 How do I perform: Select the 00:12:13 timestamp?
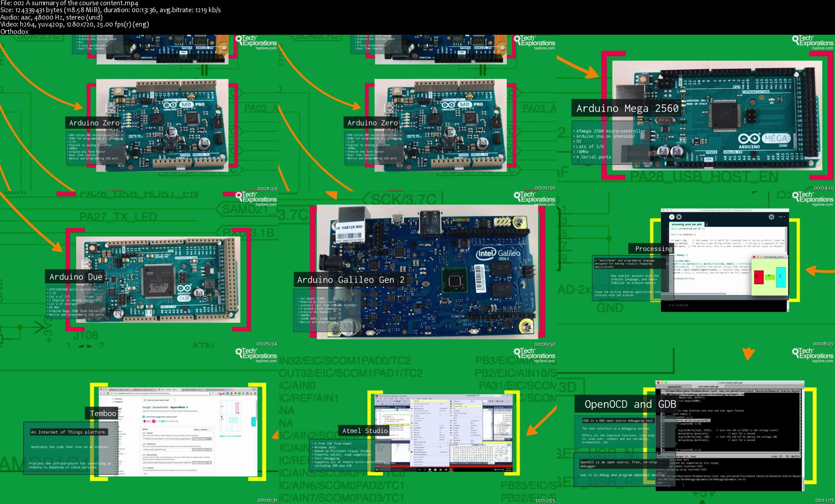coord(824,501)
